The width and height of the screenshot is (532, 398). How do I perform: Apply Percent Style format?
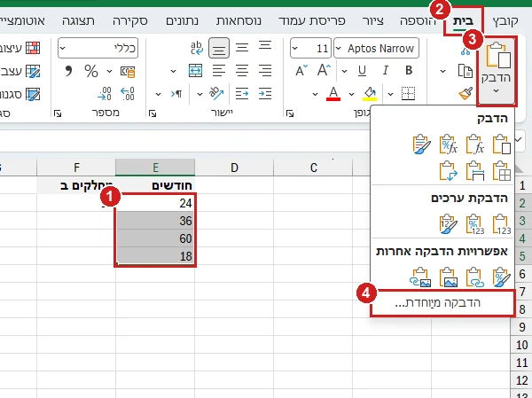(91, 71)
